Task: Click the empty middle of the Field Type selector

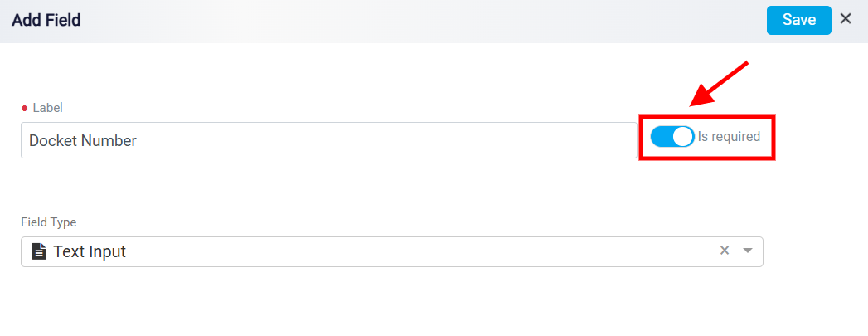Action: (x=420, y=252)
